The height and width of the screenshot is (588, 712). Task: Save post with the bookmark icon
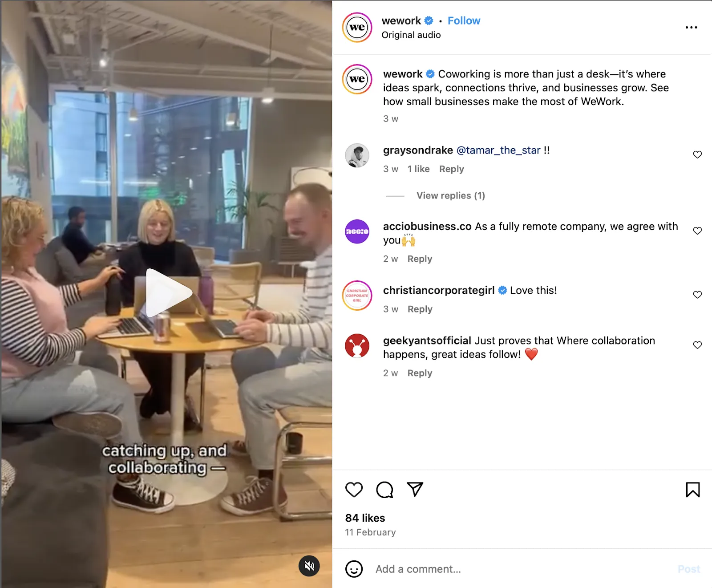point(692,490)
